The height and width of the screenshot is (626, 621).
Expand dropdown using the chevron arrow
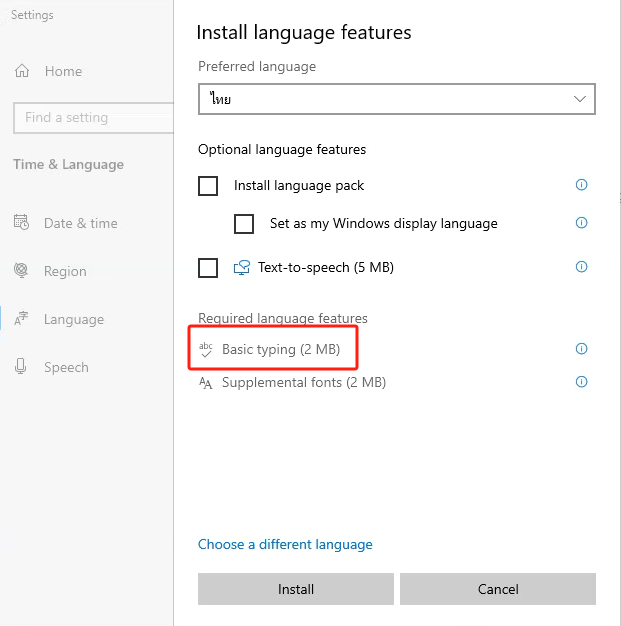pyautogui.click(x=580, y=99)
